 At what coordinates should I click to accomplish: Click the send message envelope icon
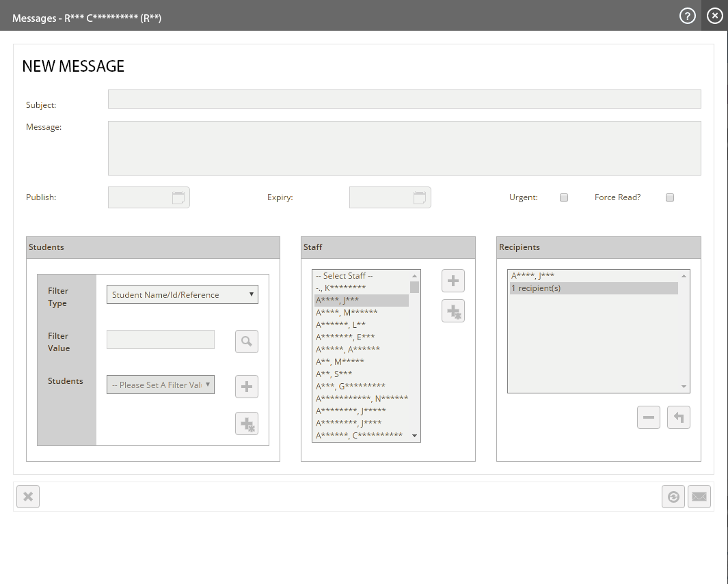[699, 497]
